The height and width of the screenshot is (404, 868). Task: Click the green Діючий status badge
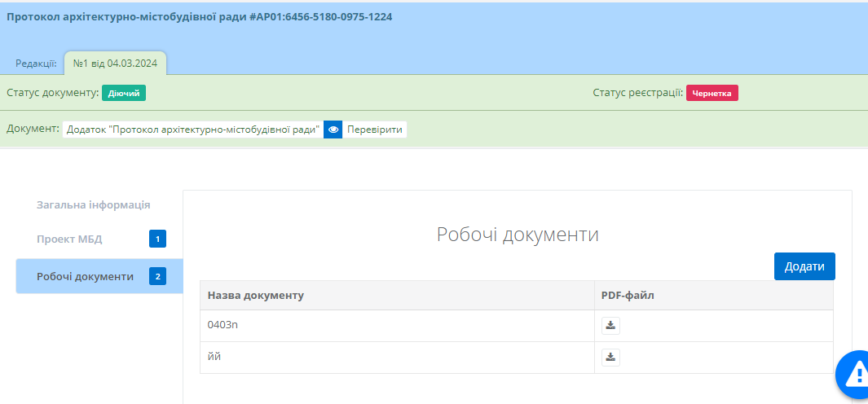click(x=124, y=93)
